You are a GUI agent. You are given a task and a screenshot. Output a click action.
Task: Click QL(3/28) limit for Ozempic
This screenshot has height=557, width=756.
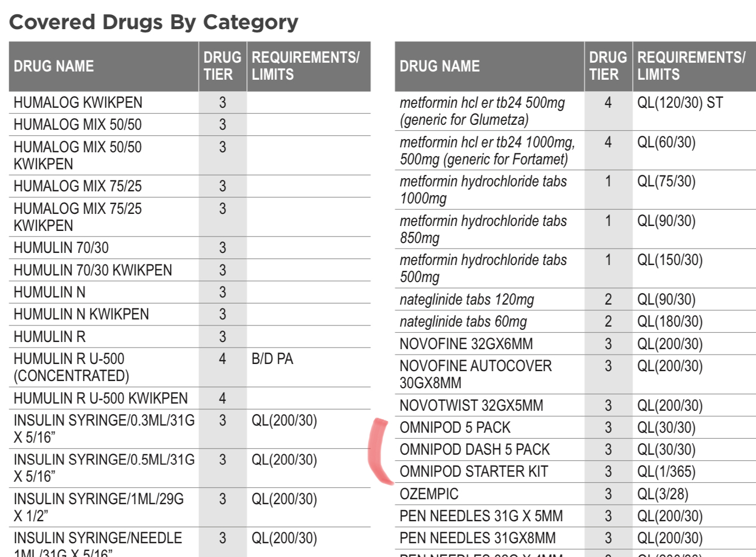coord(662,494)
